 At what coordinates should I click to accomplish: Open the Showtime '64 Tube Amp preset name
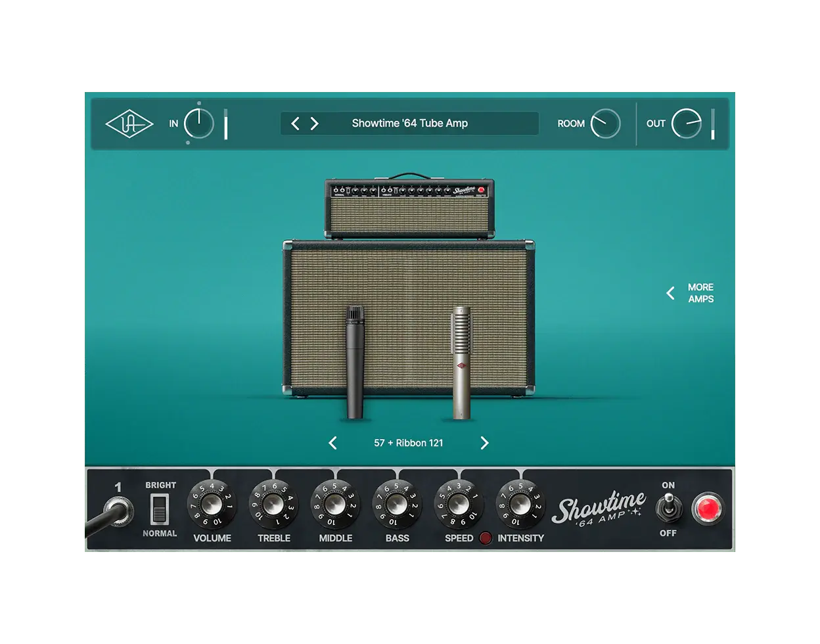pyautogui.click(x=410, y=123)
